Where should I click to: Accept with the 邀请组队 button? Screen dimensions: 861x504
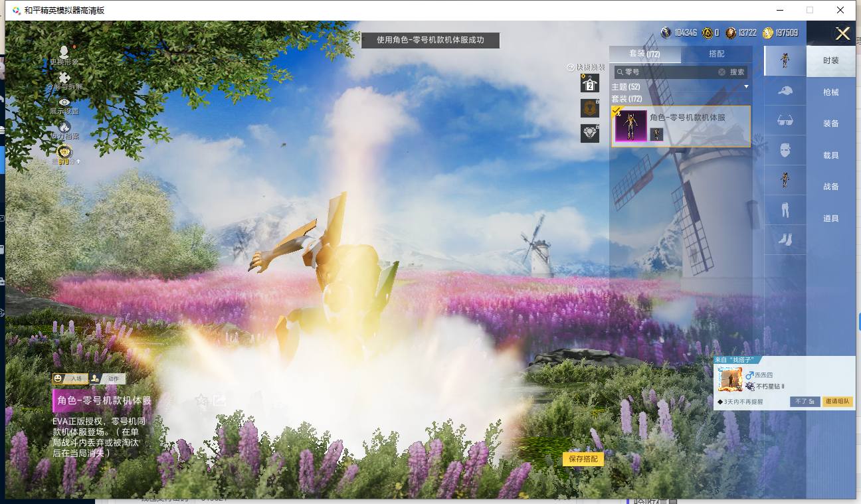click(837, 401)
